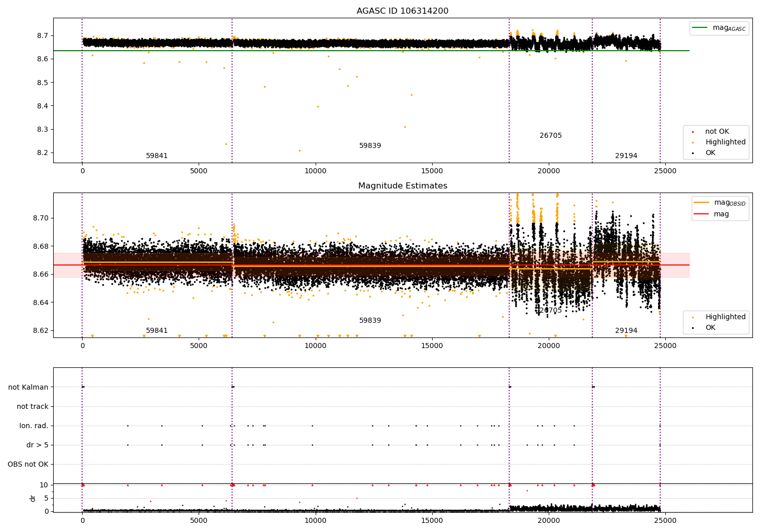Click the 8.4 tick on top y-axis
Image resolution: width=760 pixels, height=532 pixels.
click(43, 106)
